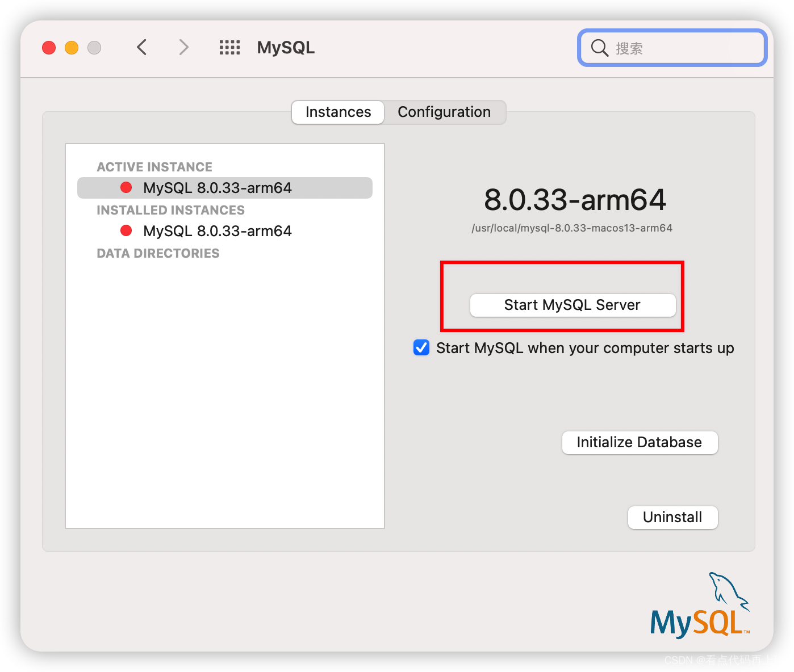Click the 8.0.33-arm64 version heading

[575, 200]
